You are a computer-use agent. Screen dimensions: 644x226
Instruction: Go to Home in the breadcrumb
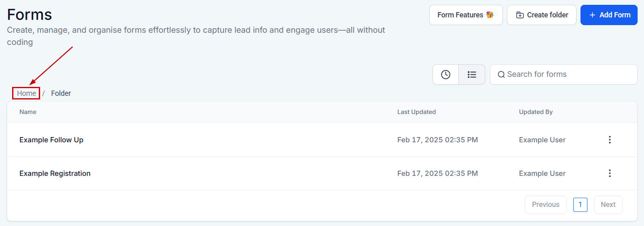tap(26, 93)
